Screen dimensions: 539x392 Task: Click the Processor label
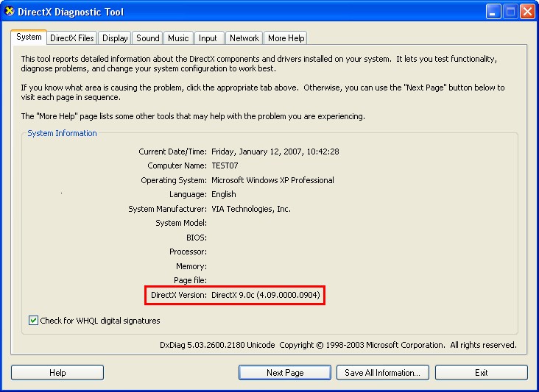188,252
